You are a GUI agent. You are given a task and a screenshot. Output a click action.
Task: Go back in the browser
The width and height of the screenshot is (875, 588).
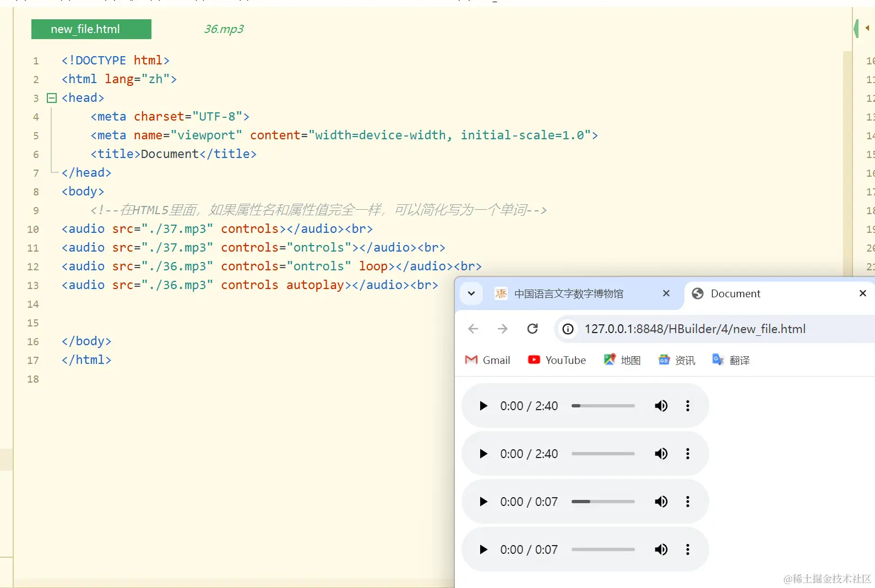tap(473, 329)
